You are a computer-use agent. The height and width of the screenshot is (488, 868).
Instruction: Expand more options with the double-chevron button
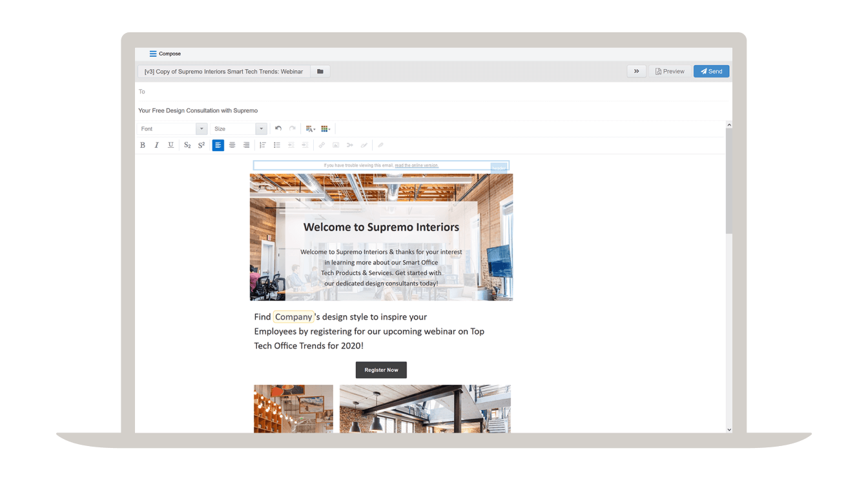(636, 71)
